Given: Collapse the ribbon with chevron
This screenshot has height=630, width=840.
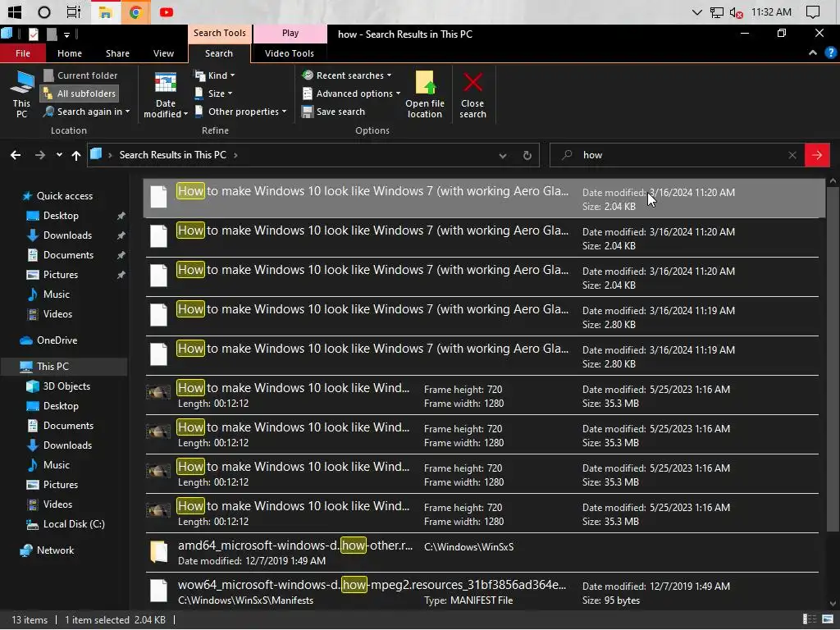Looking at the screenshot, I should click(813, 52).
